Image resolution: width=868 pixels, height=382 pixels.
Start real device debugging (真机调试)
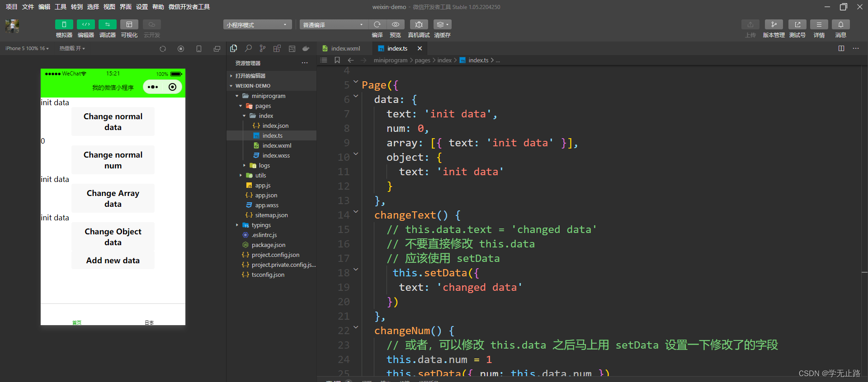[x=419, y=24]
